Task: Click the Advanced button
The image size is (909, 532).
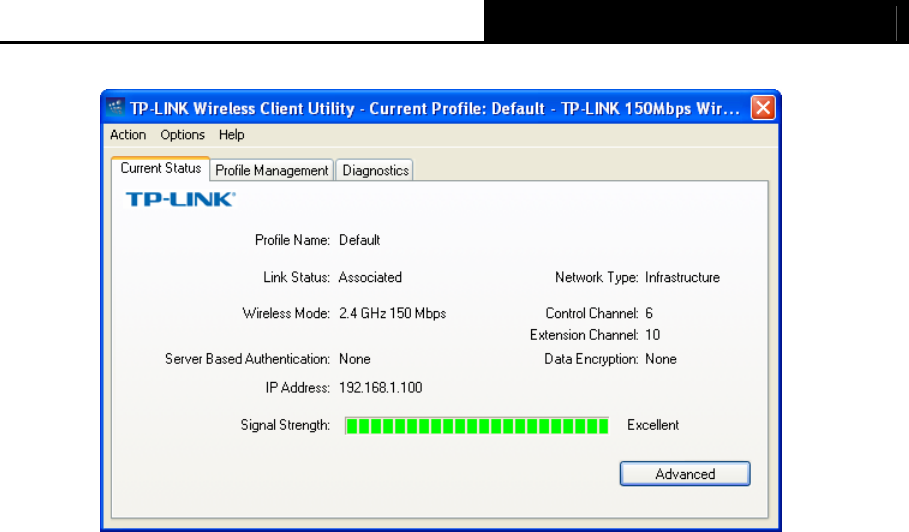Action: [685, 474]
